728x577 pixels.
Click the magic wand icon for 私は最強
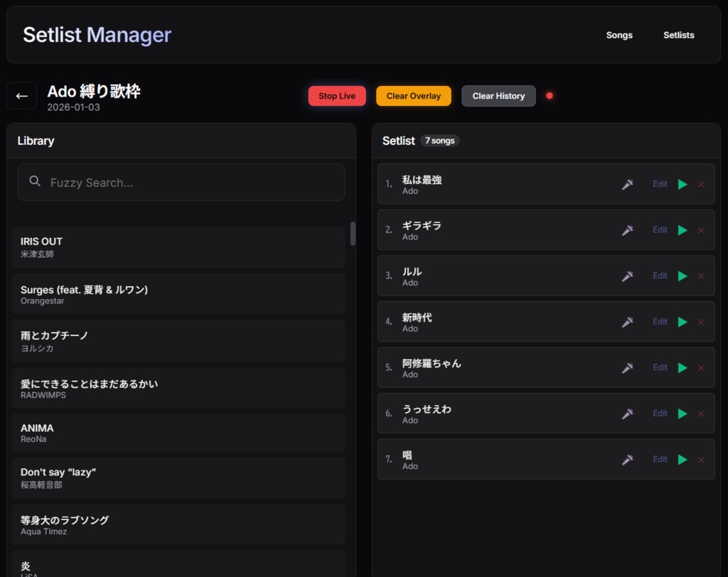coord(628,183)
